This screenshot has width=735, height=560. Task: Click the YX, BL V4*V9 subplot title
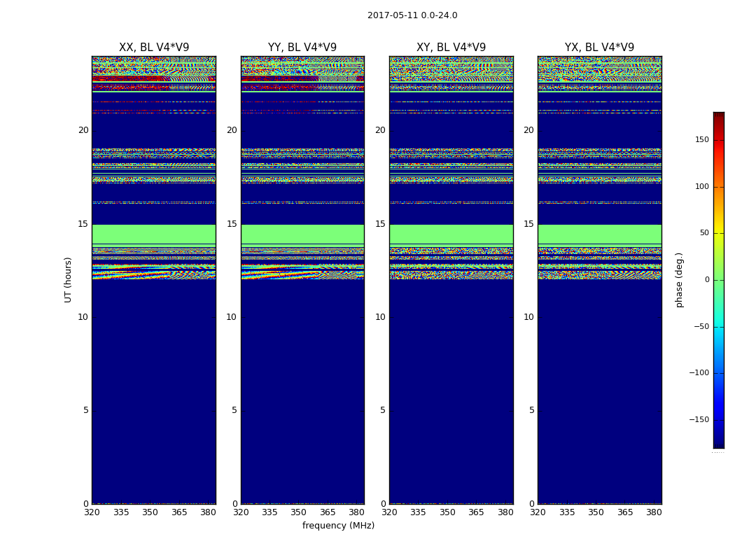(599, 48)
